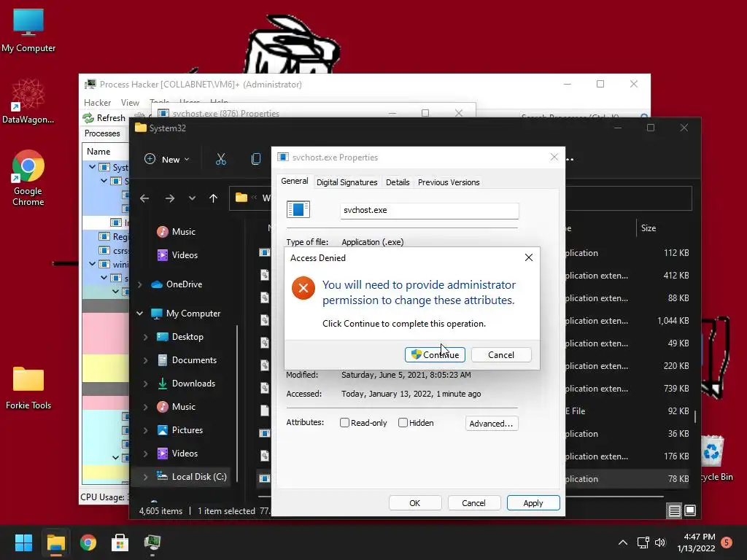The width and height of the screenshot is (747, 560).
Task: Open the notification badge showing 5
Action: pos(727,542)
